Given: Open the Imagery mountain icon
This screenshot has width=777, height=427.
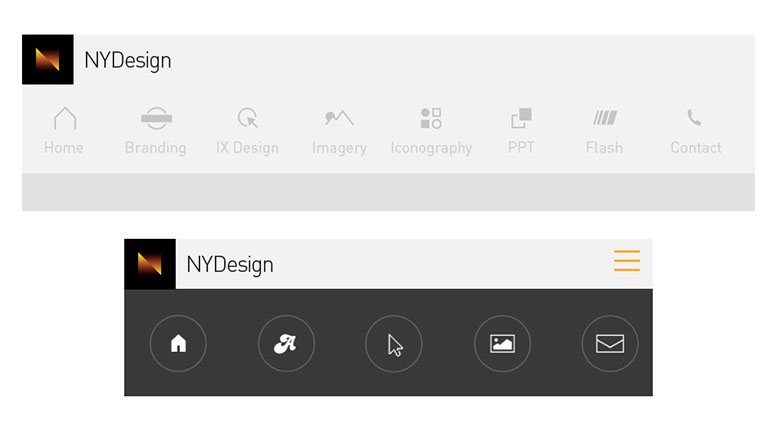Looking at the screenshot, I should click(x=339, y=119).
